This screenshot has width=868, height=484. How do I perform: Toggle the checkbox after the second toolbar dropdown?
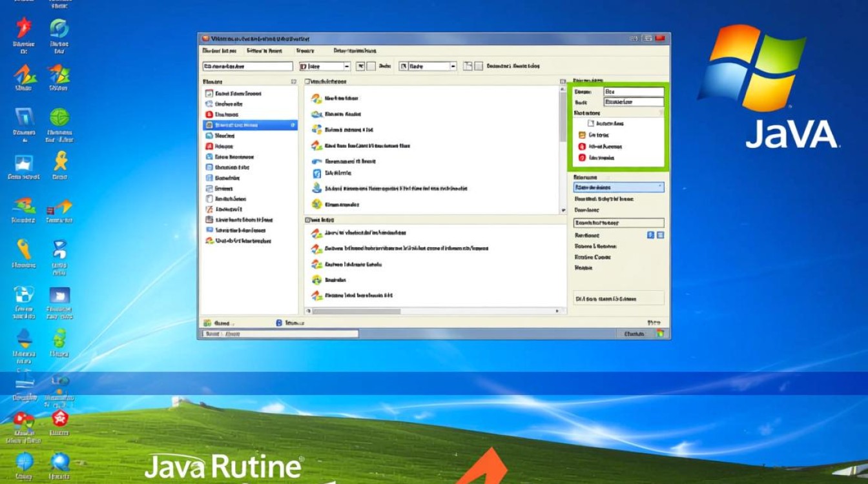click(x=467, y=66)
